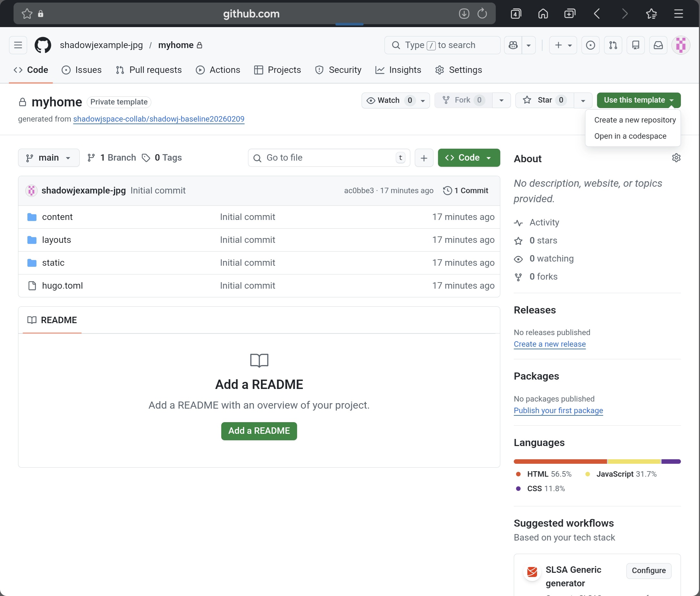Switch to the Settings tab
The width and height of the screenshot is (700, 596).
458,70
